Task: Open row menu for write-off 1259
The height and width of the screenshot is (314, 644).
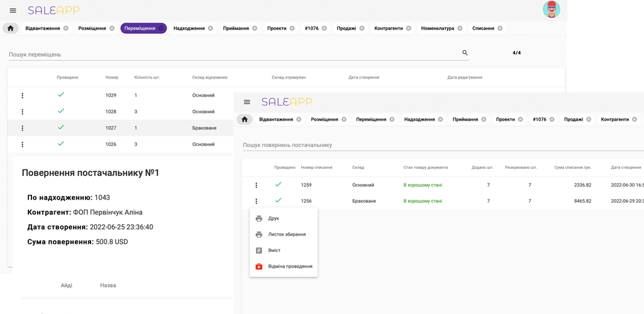Action: 257,185
